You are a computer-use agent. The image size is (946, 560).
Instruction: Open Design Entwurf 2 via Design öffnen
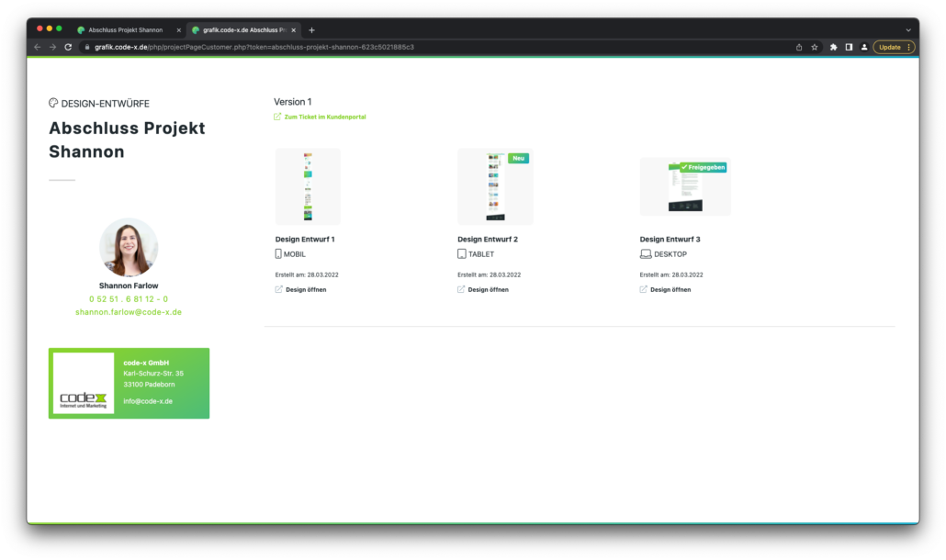pyautogui.click(x=488, y=289)
